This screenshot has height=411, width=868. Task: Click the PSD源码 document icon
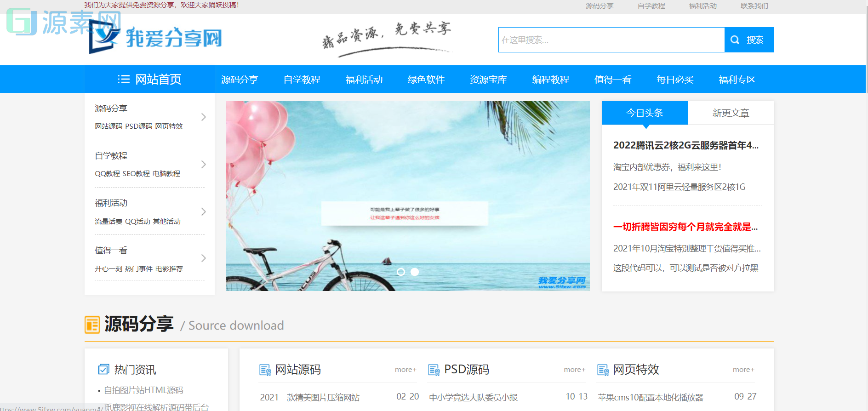coord(434,370)
